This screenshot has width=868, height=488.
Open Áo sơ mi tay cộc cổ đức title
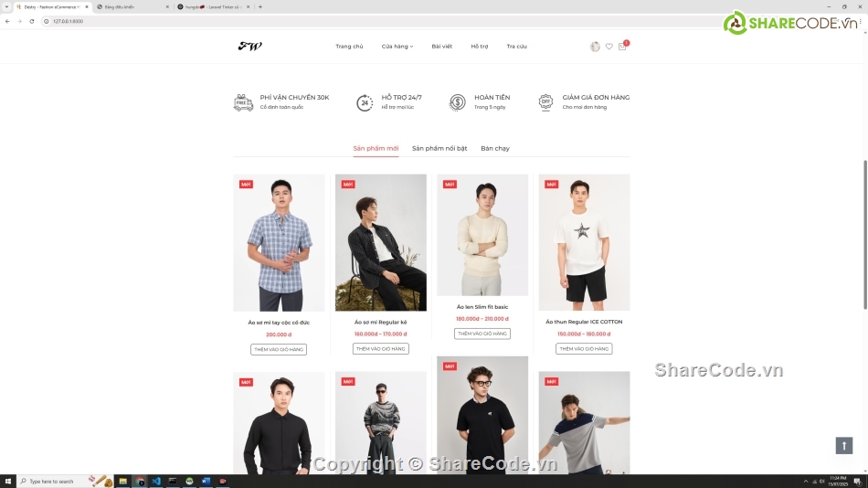(x=279, y=323)
